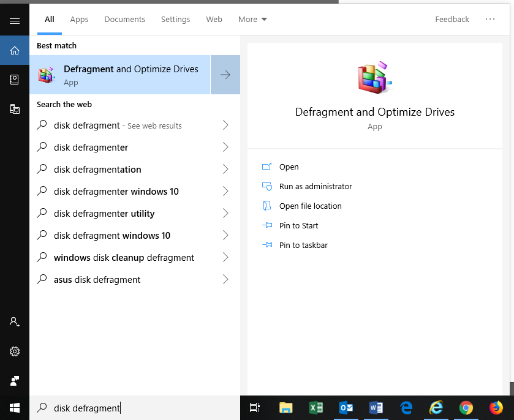The width and height of the screenshot is (514, 420).
Task: Start Google Chrome from the taskbar
Action: (x=466, y=407)
